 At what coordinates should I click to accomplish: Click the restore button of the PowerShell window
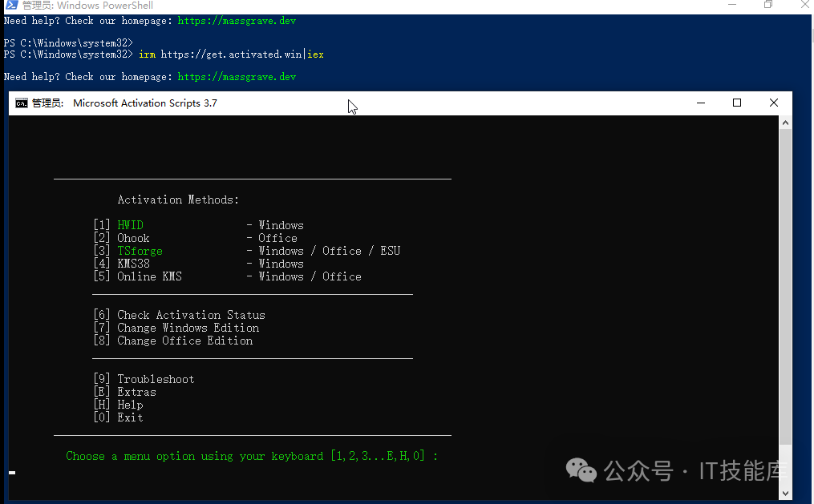[x=767, y=5]
